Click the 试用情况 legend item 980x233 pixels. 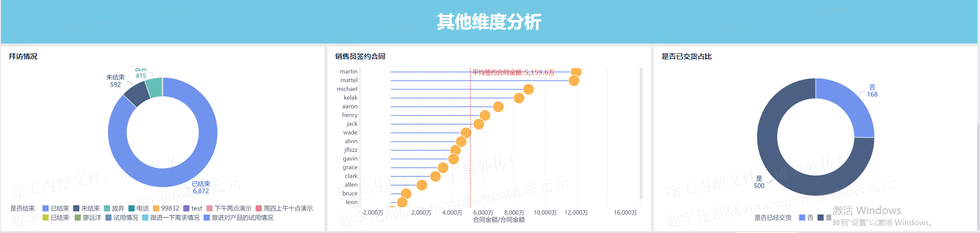tap(121, 218)
